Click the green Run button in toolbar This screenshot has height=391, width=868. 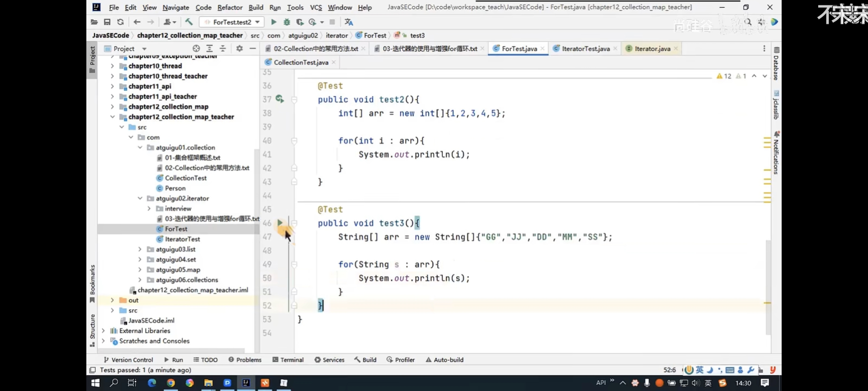[274, 22]
